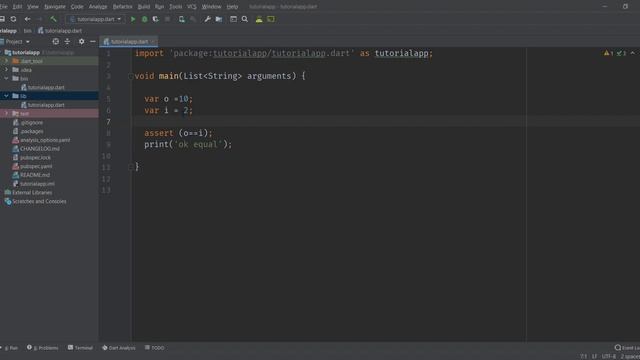Click the window-frame toolbar icon before search
640x360 pixels.
tap(233, 19)
